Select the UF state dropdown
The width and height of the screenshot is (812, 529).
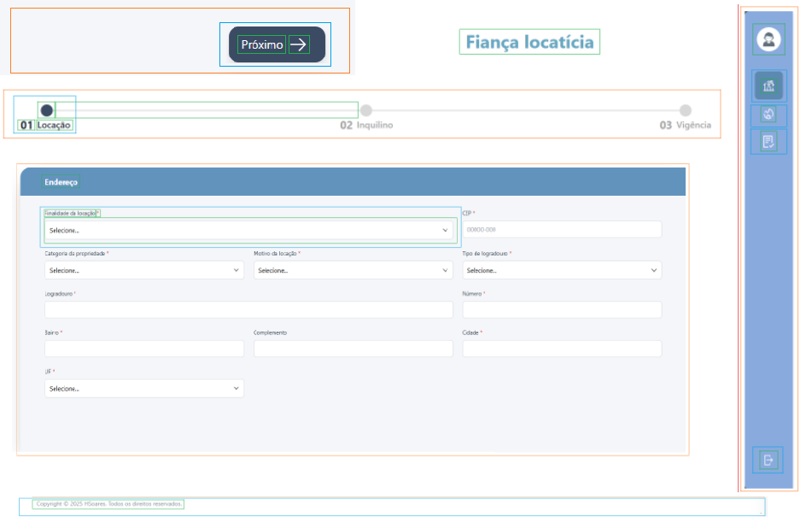[x=144, y=388]
